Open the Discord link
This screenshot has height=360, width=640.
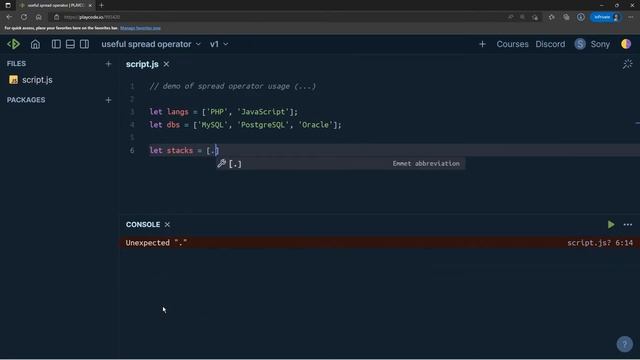550,44
